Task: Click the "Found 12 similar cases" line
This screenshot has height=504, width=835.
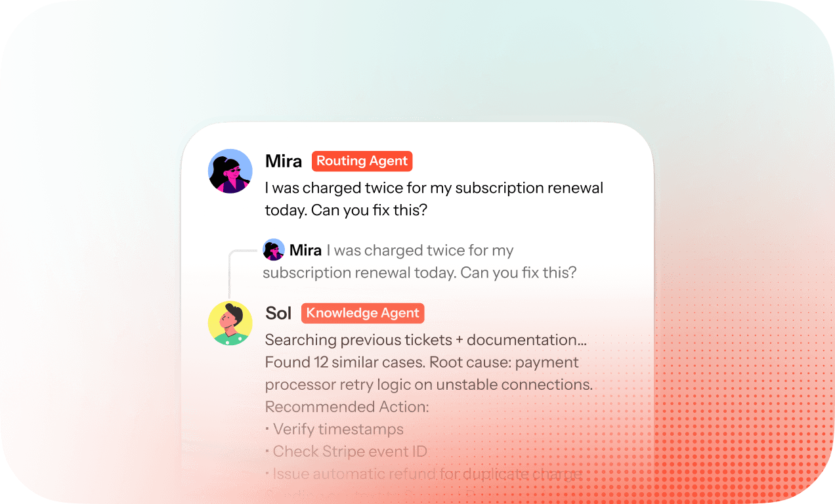Action: 421,362
